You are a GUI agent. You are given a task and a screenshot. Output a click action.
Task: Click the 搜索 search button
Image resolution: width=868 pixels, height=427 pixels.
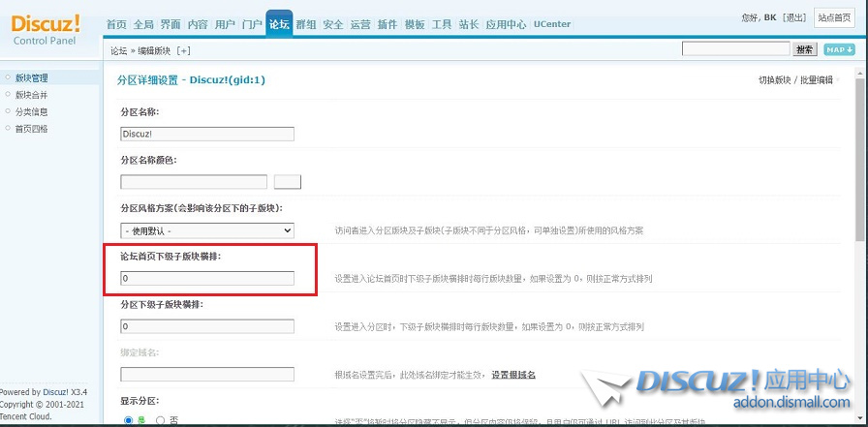tap(805, 49)
